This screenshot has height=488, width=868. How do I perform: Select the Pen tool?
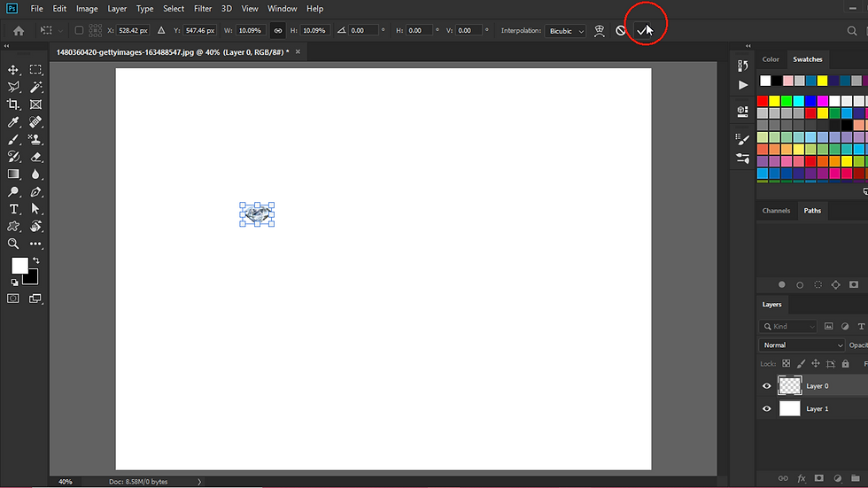[x=36, y=192]
